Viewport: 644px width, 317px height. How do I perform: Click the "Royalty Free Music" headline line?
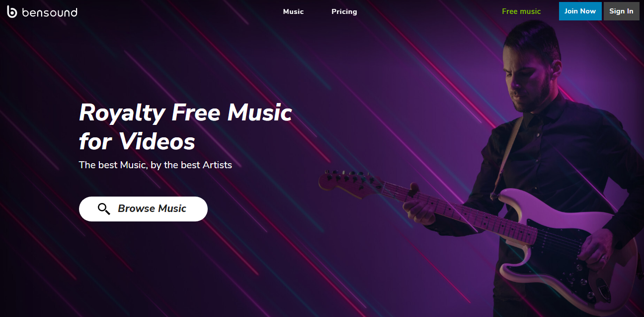click(x=185, y=113)
